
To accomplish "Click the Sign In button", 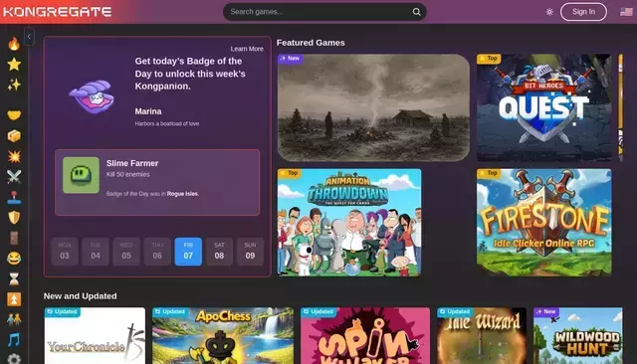I will (583, 12).
